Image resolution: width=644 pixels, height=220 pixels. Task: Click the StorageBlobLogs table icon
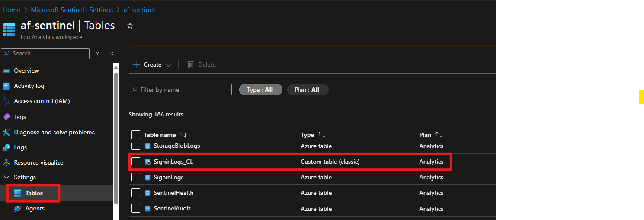click(x=147, y=146)
